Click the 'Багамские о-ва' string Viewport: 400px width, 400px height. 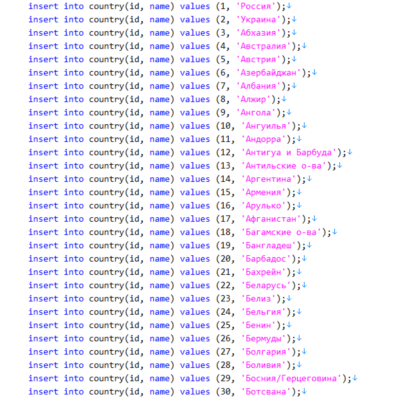pos(281,232)
